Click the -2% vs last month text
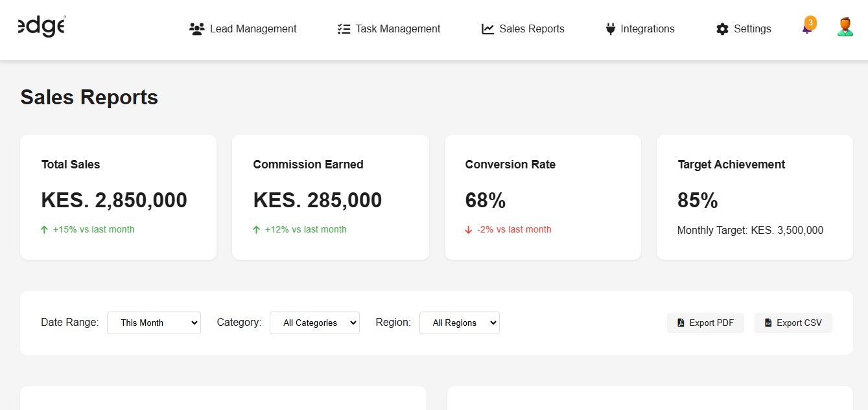Screen dimensions: 868x410 (514, 229)
